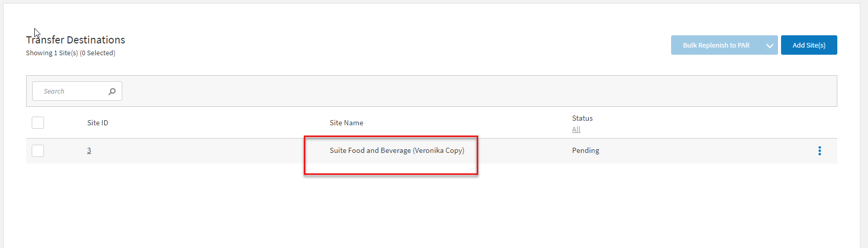Click the '(0 Selected)' count text

pyautogui.click(x=98, y=53)
